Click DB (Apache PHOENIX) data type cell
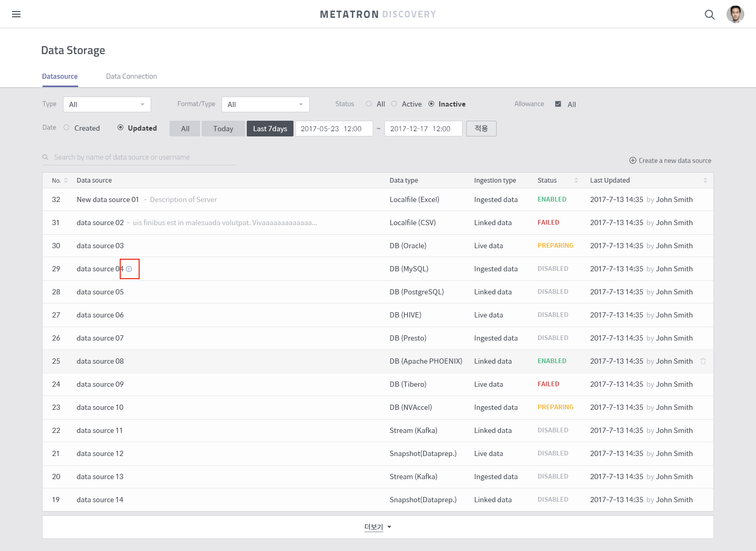This screenshot has height=551, width=756. click(x=426, y=361)
